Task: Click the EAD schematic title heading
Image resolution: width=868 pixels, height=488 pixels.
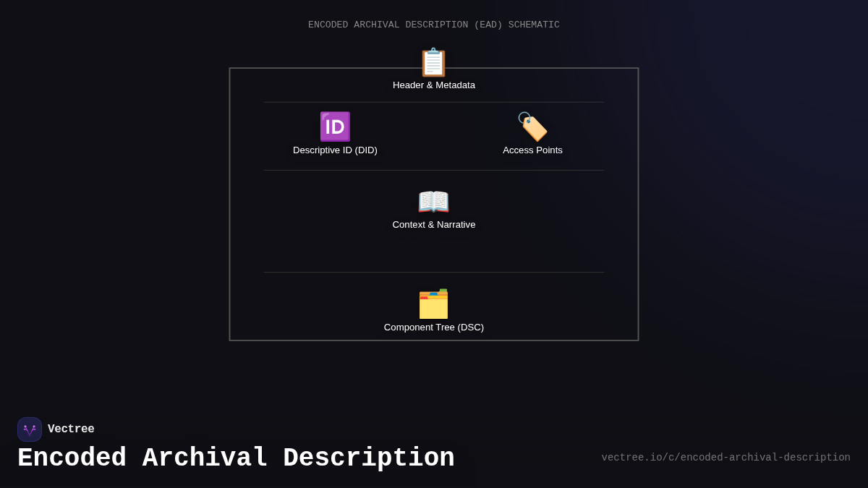Action: click(x=433, y=25)
